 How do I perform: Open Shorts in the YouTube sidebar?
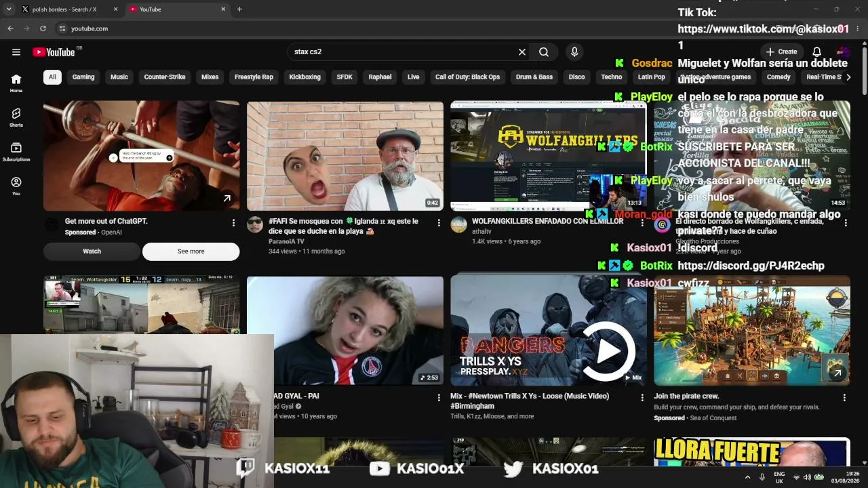pyautogui.click(x=16, y=117)
